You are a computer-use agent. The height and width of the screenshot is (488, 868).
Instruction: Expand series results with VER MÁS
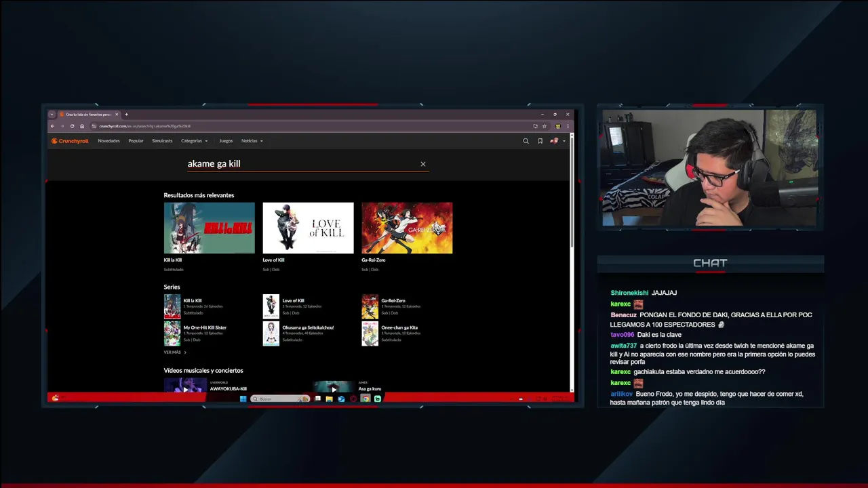point(175,352)
